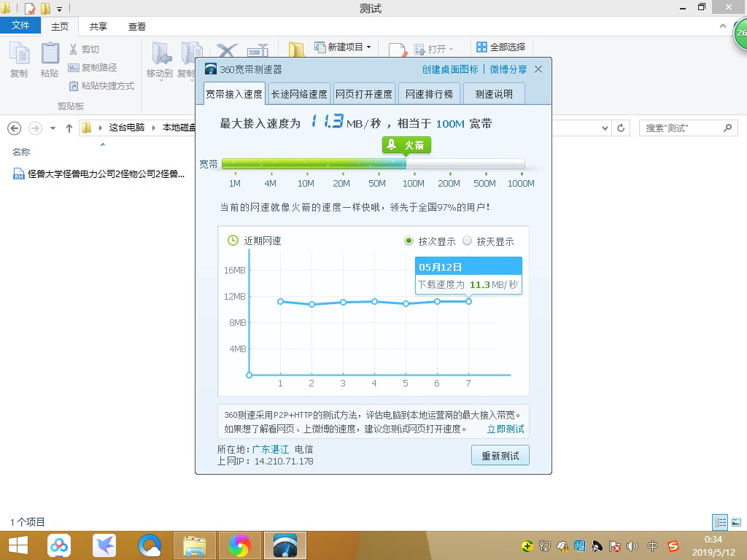Switch to the 主页 ribbon tab
Viewport: 747px width, 560px height.
click(x=60, y=27)
